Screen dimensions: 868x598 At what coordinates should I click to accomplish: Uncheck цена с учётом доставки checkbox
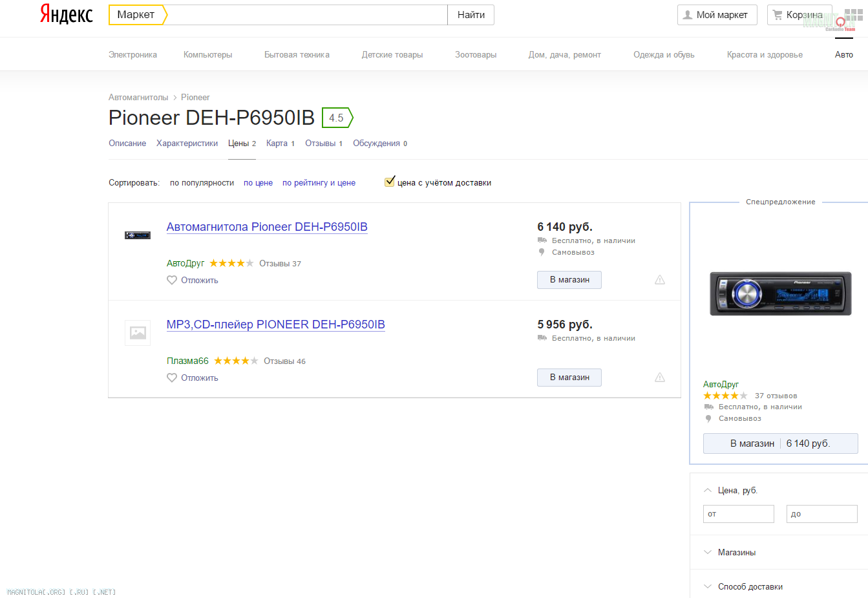tap(389, 182)
